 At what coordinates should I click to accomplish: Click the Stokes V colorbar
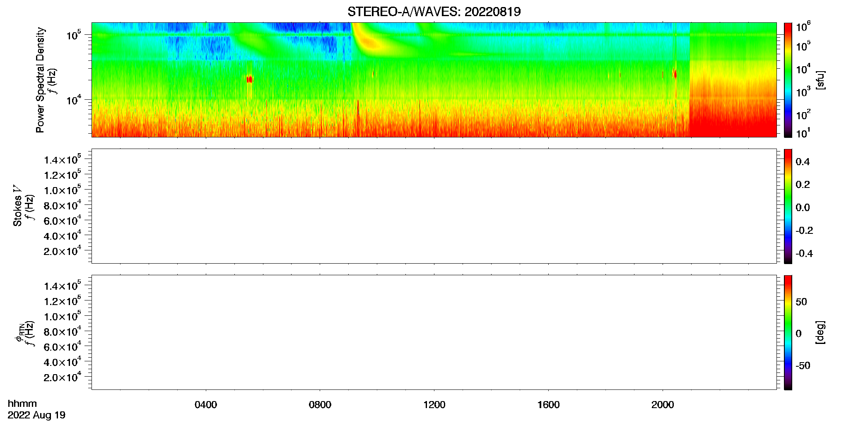tap(788, 206)
